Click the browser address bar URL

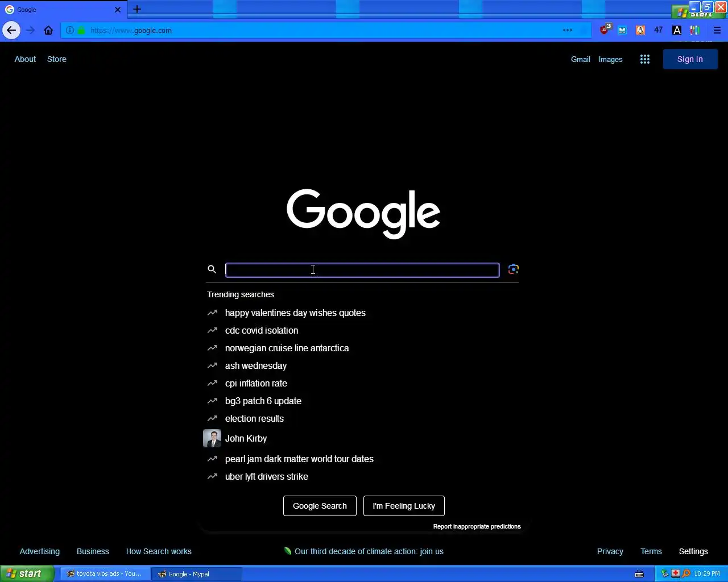tap(131, 31)
